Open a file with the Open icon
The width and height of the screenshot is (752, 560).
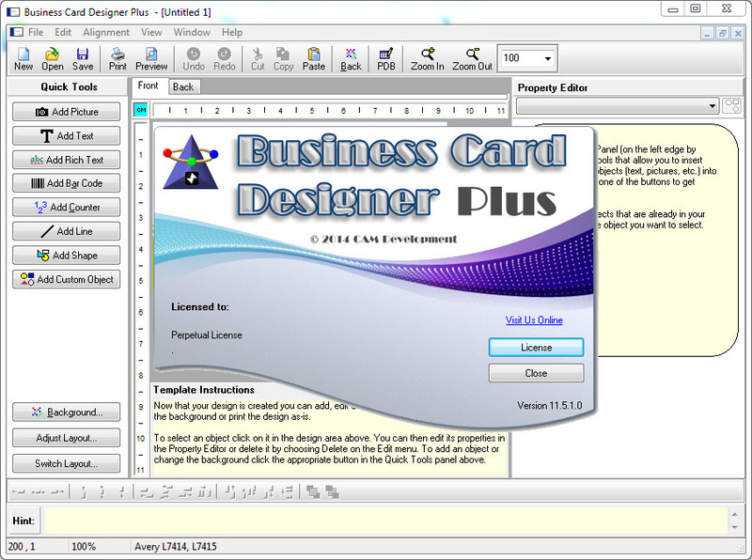pyautogui.click(x=53, y=59)
